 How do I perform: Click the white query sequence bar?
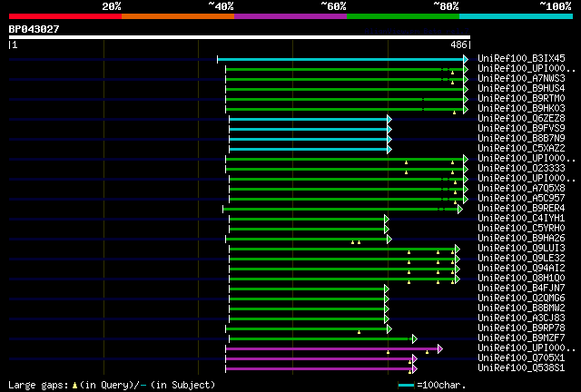240,37
